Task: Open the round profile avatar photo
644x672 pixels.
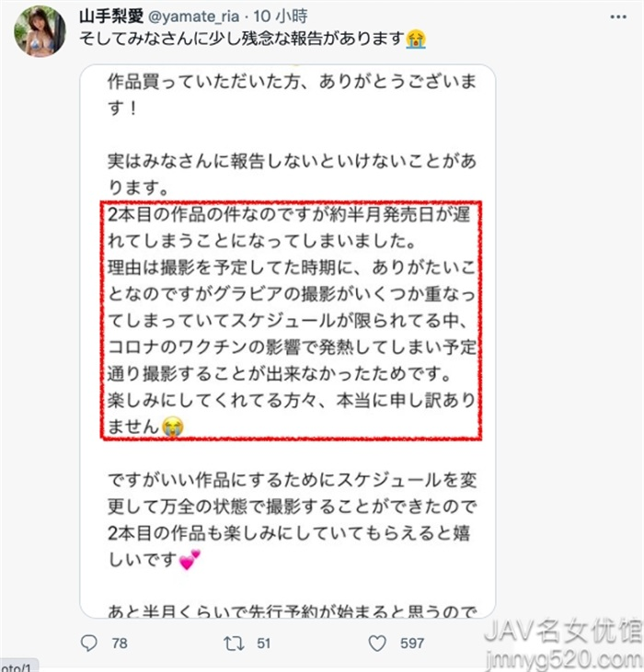Action: (40, 31)
